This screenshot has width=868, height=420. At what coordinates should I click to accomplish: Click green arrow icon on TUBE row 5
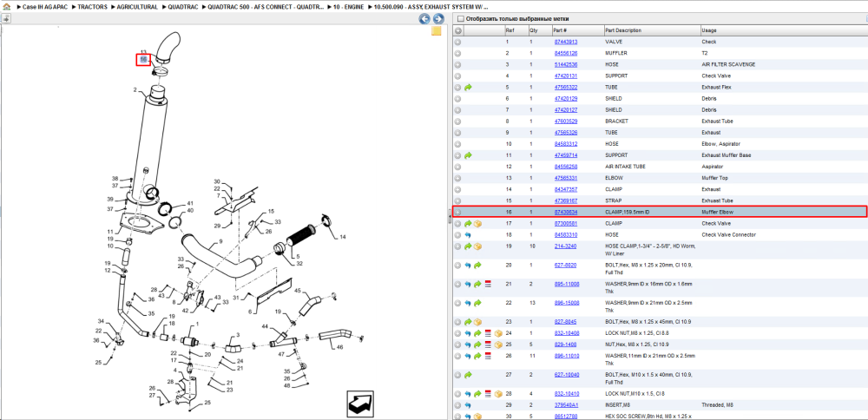469,88
